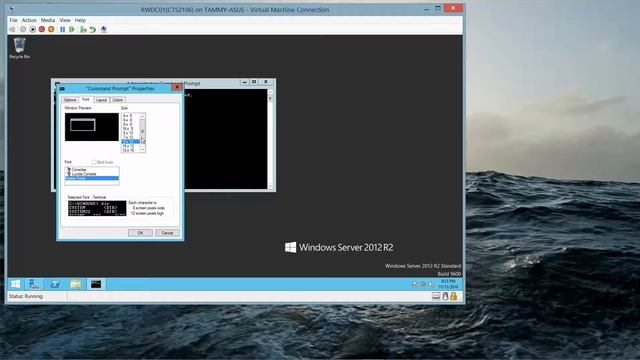Open the File menu
640x360 pixels.
13,20
